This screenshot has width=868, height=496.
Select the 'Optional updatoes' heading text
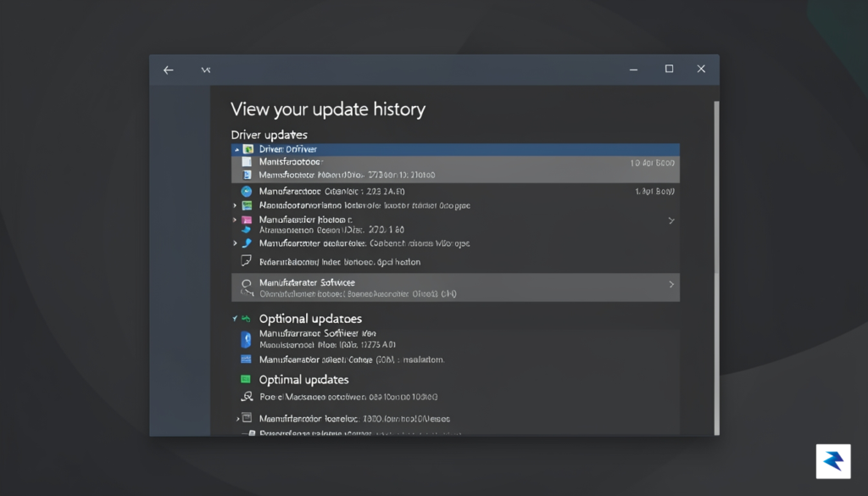click(310, 319)
